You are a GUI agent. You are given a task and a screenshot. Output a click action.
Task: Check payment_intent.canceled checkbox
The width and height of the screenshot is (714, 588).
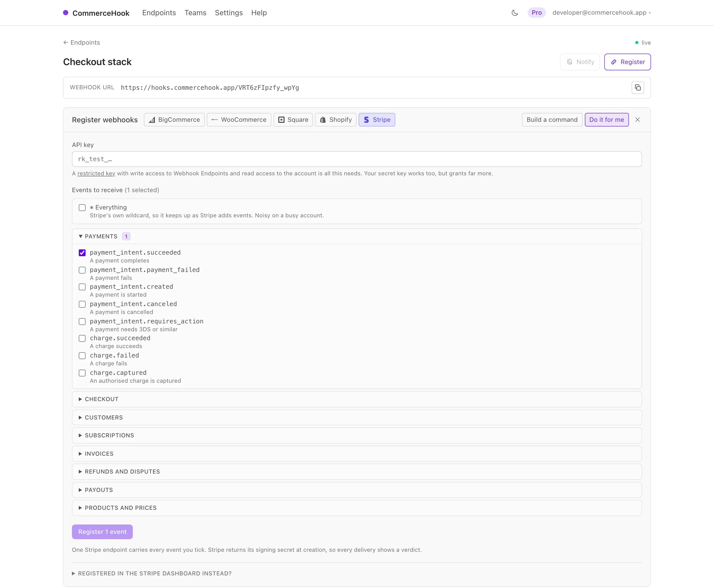[82, 304]
